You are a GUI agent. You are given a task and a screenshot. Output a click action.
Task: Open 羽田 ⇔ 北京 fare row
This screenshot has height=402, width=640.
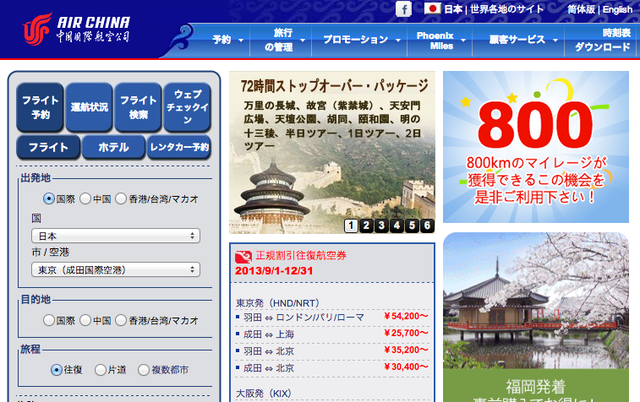[x=268, y=351]
